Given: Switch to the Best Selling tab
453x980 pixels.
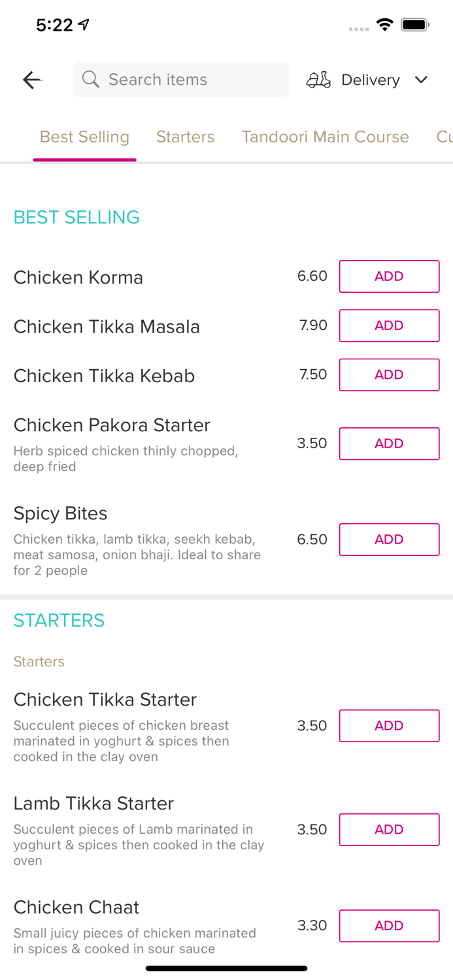Looking at the screenshot, I should [x=84, y=137].
